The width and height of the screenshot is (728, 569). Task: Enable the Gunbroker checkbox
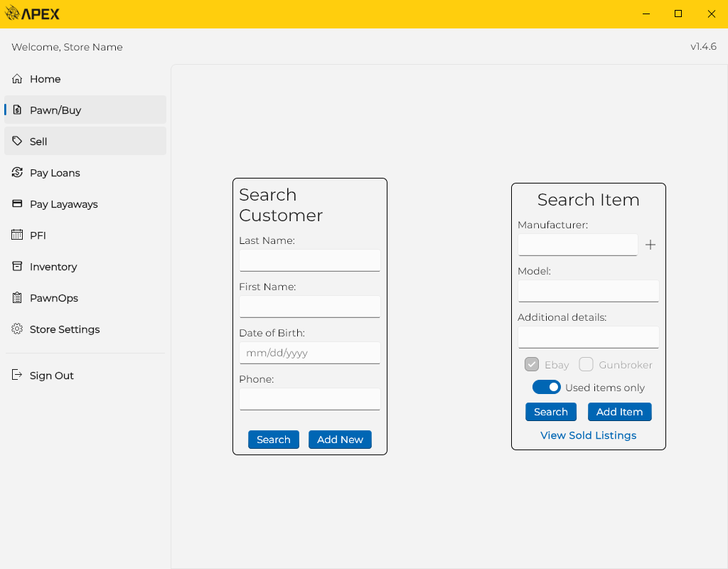586,365
